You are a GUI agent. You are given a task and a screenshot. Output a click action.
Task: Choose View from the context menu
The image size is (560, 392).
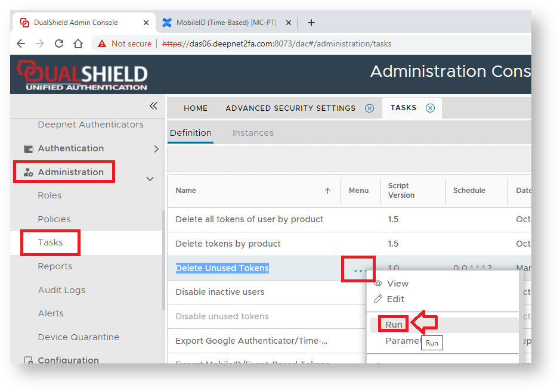click(398, 284)
